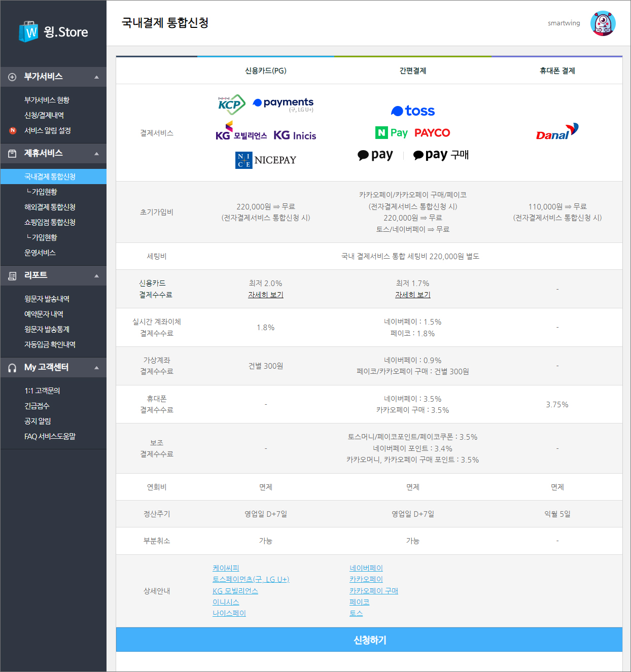Click the My 고객센터 headset icon
Image resolution: width=631 pixels, height=672 pixels.
click(12, 368)
